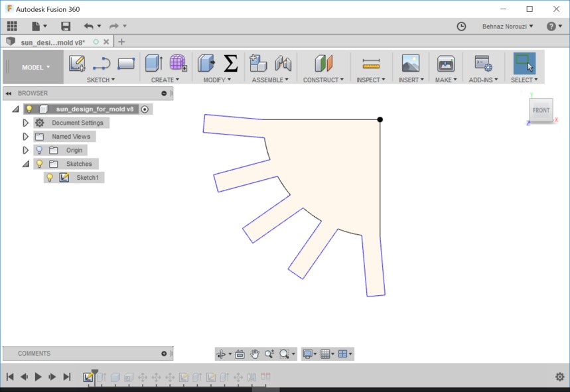The image size is (570, 392).
Task: Switch to the sun_desi...mold v8 tab
Action: (x=52, y=42)
